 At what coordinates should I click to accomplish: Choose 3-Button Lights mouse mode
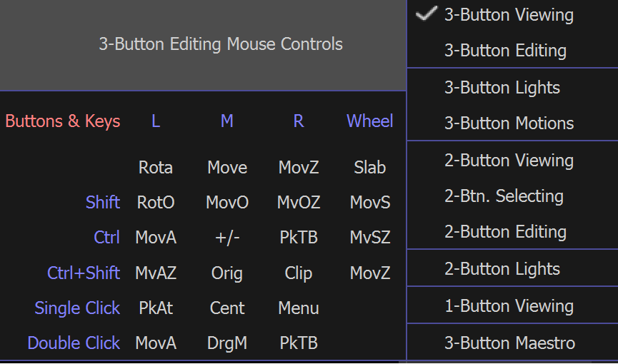tap(502, 88)
